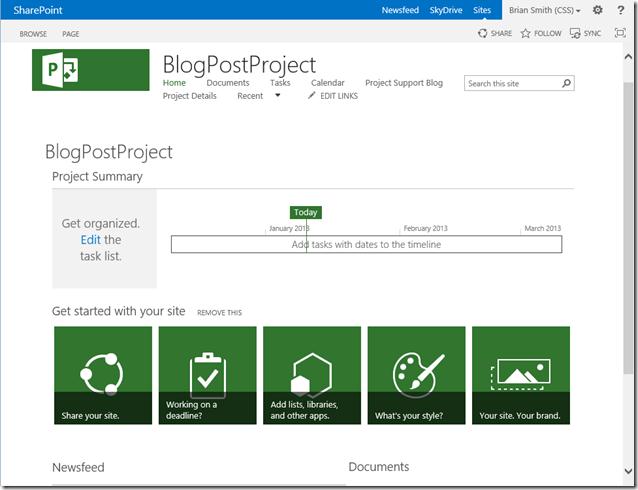
Task: Click the March 2013 timeline label
Action: [542, 228]
